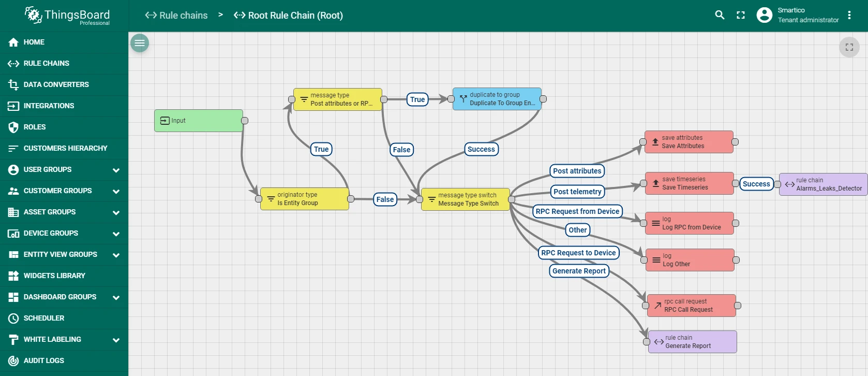Go to Rule chains breadcrumb link
The height and width of the screenshot is (376, 868).
click(x=176, y=16)
